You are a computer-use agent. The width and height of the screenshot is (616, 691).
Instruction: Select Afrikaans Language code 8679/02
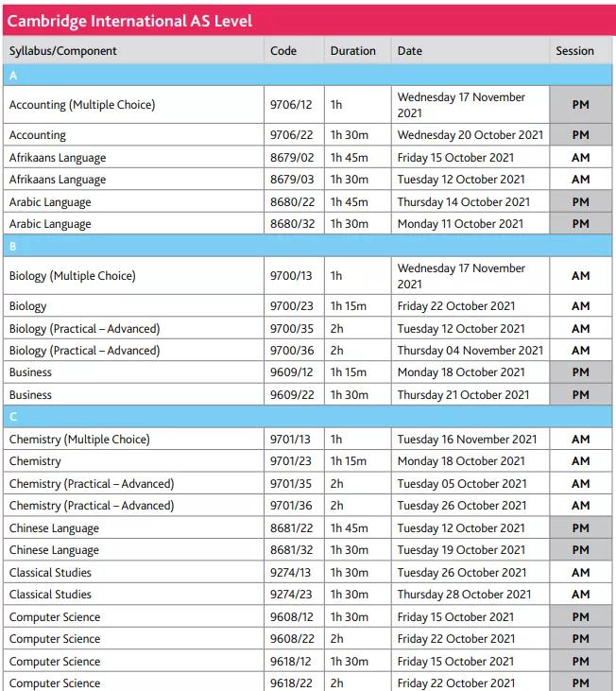292,157
